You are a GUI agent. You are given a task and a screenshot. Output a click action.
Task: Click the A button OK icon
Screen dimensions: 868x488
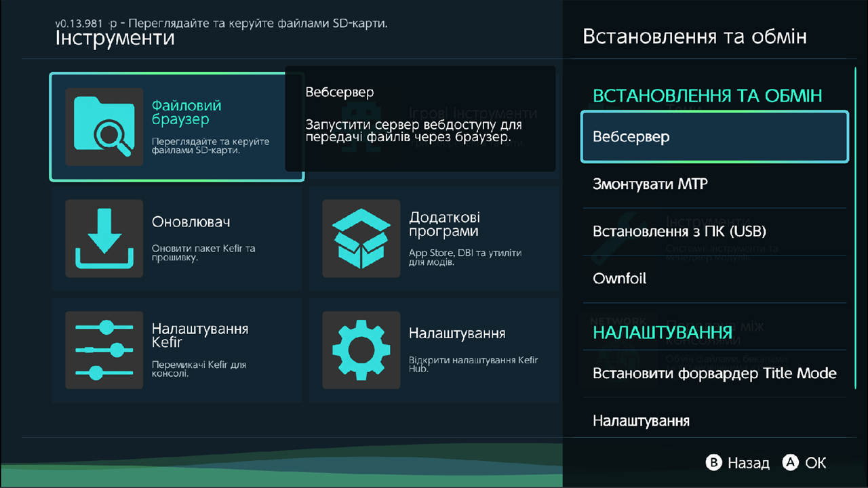tap(791, 463)
